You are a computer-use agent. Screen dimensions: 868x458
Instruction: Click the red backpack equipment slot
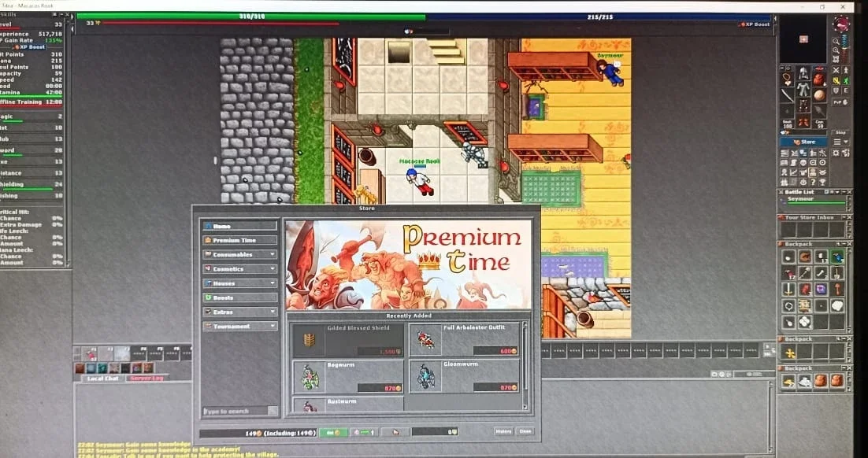[819, 79]
